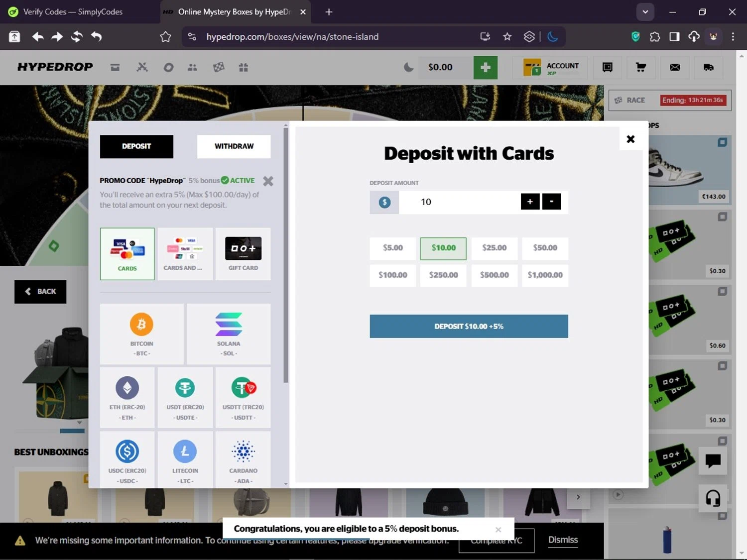This screenshot has width=747, height=560.
Task: Close the 5% deposit bonus notification
Action: (x=498, y=530)
